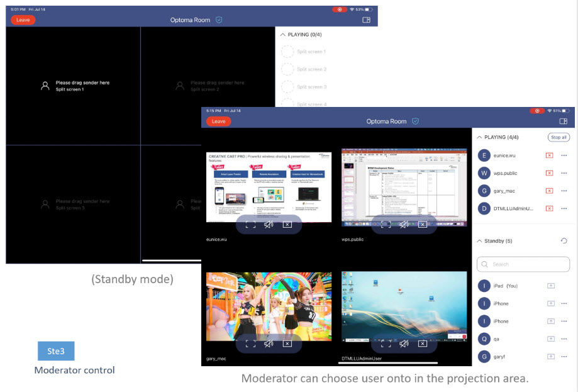Image resolution: width=578 pixels, height=392 pixels.
Task: Open more options for qa
Action: (x=564, y=339)
